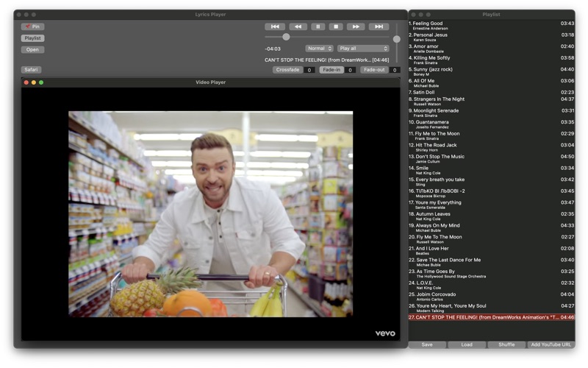This screenshot has height=368, width=588.
Task: Select track 4 Killing Me Softly
Action: tap(491, 60)
